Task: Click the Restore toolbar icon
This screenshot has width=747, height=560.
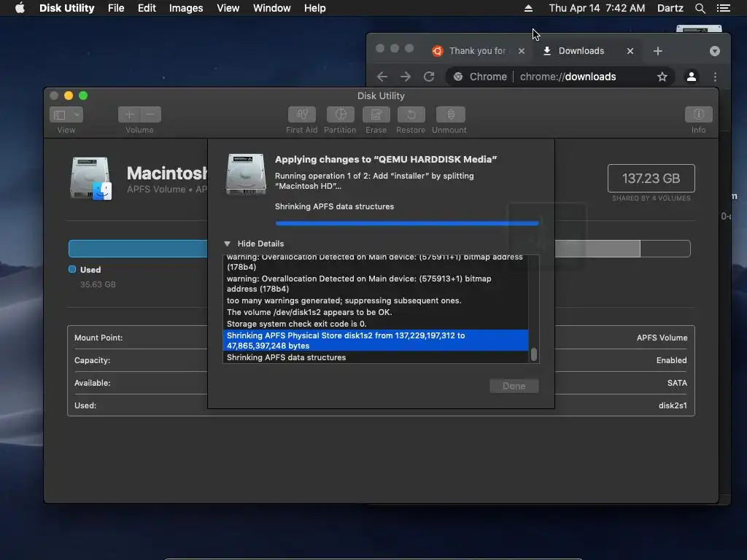Action: coord(411,114)
